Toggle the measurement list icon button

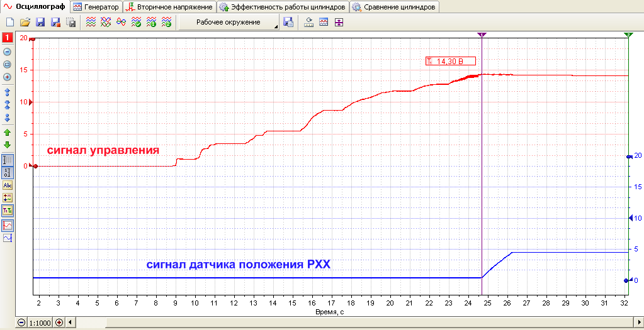pos(8,197)
